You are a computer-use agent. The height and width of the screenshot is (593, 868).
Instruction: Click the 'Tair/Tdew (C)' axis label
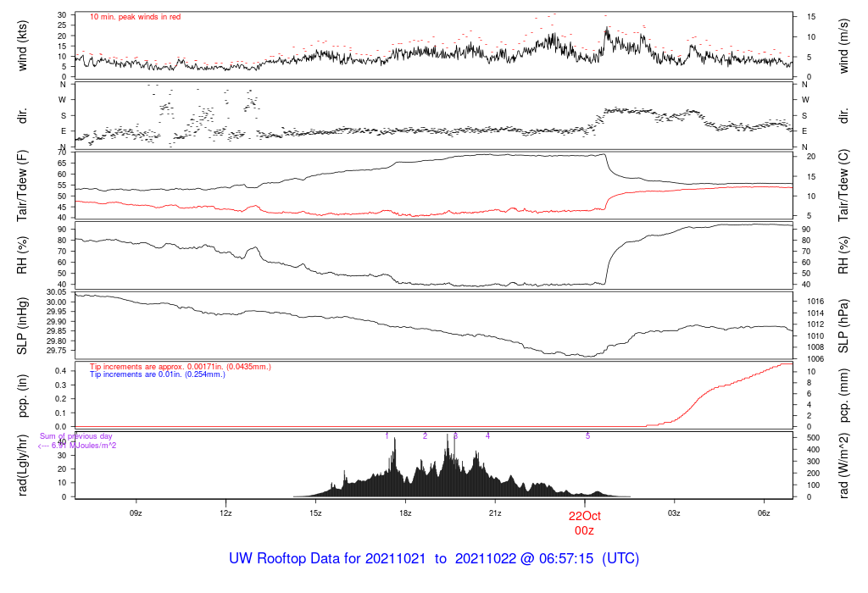click(843, 186)
